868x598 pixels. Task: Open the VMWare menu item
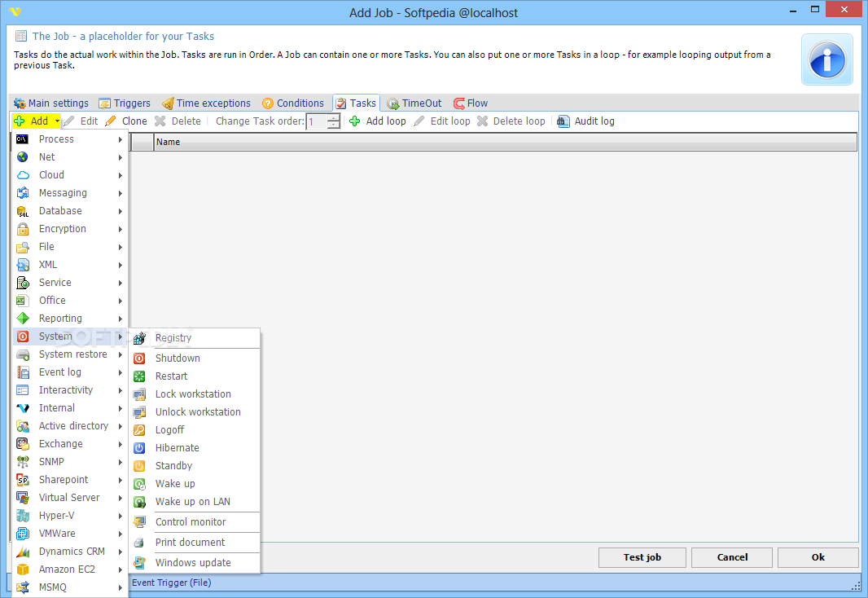coord(70,533)
